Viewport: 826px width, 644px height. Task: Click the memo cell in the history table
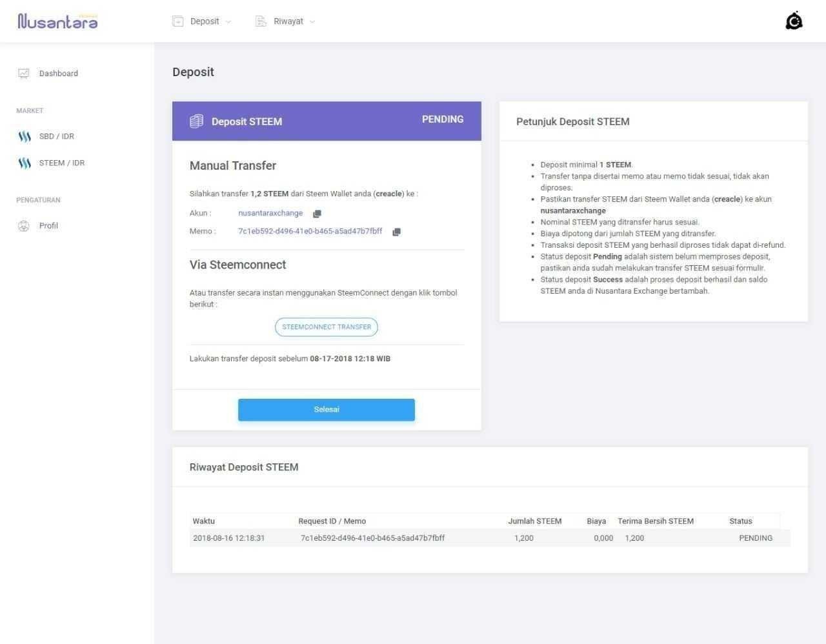pos(372,538)
